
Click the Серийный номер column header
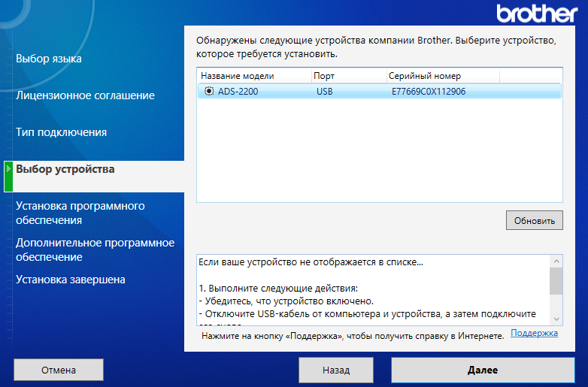pyautogui.click(x=443, y=76)
